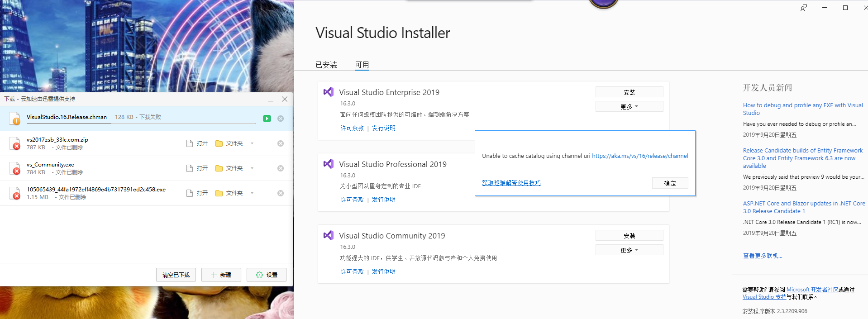Viewport: 868px width, 319px height.
Task: Open containing folder for vs2017zsb_33lc.com.zip
Action: [229, 143]
